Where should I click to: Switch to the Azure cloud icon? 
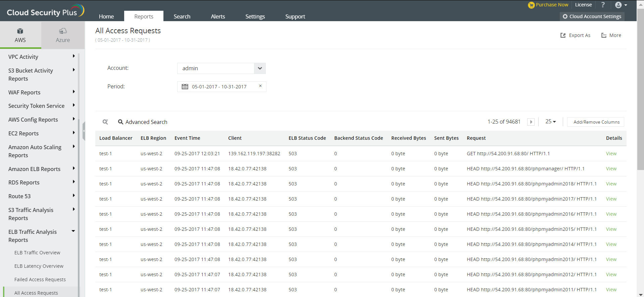63,31
